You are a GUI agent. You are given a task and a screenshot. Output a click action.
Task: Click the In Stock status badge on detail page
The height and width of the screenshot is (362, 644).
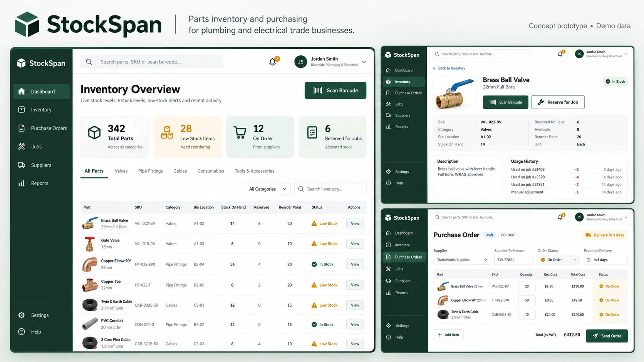[615, 82]
